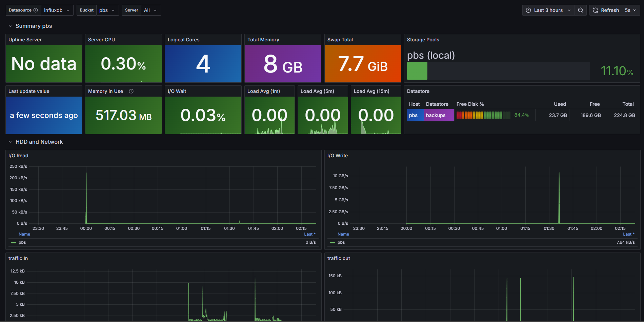Open the Bucket pbs dropdown
Screen dimensions: 644x322
(107, 10)
